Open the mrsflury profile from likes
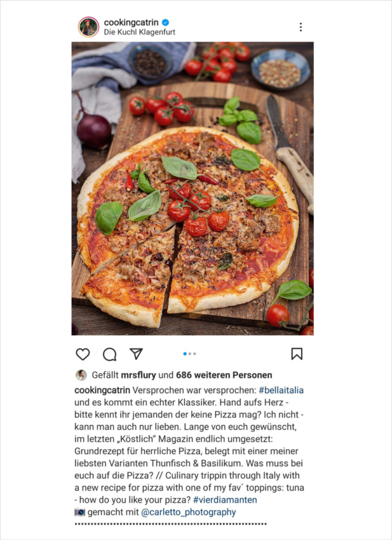The height and width of the screenshot is (540, 392). point(139,375)
